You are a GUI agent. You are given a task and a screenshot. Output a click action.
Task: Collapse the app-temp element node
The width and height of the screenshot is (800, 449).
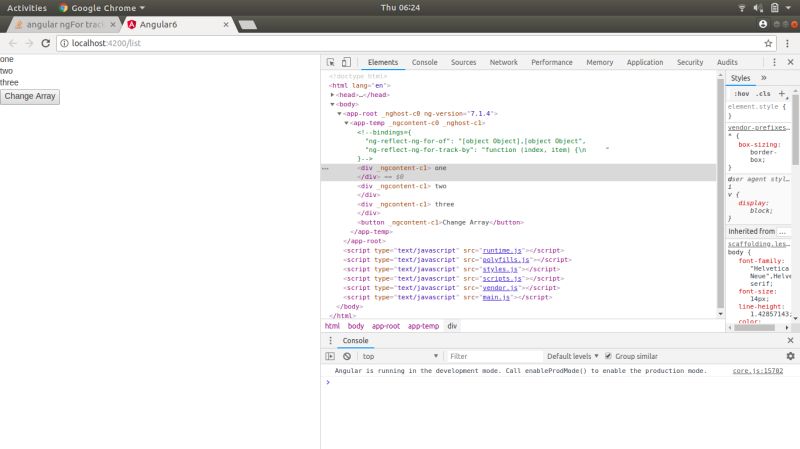(346, 123)
